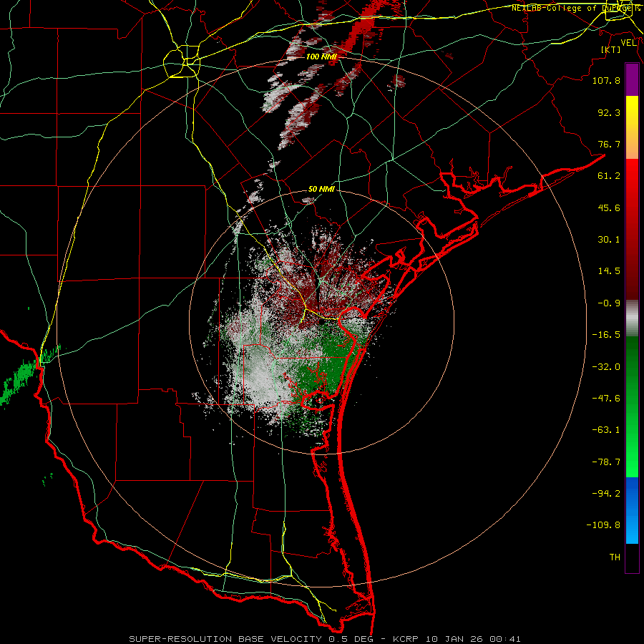This screenshot has height=644, width=644.
Task: Click the 76.7 velocity scale value
Action: (609, 144)
